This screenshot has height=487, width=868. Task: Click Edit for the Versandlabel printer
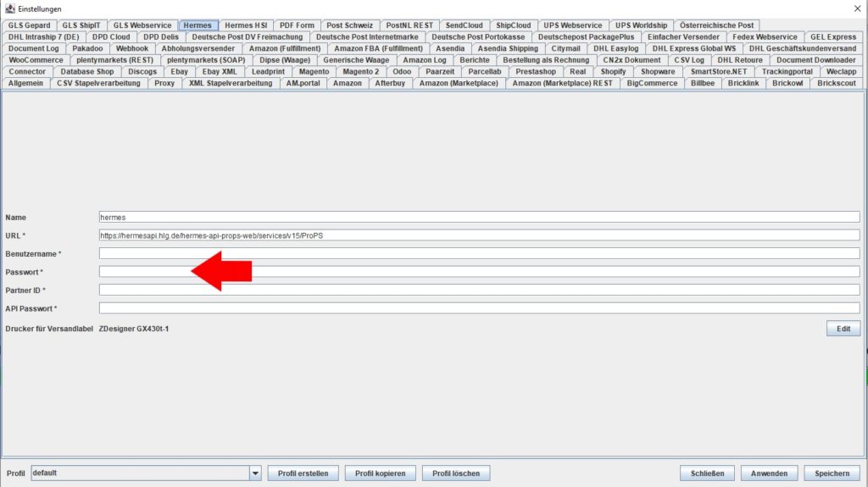pyautogui.click(x=843, y=329)
